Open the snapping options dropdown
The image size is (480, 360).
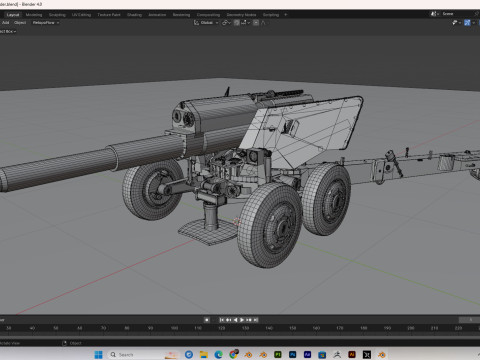(246, 23)
